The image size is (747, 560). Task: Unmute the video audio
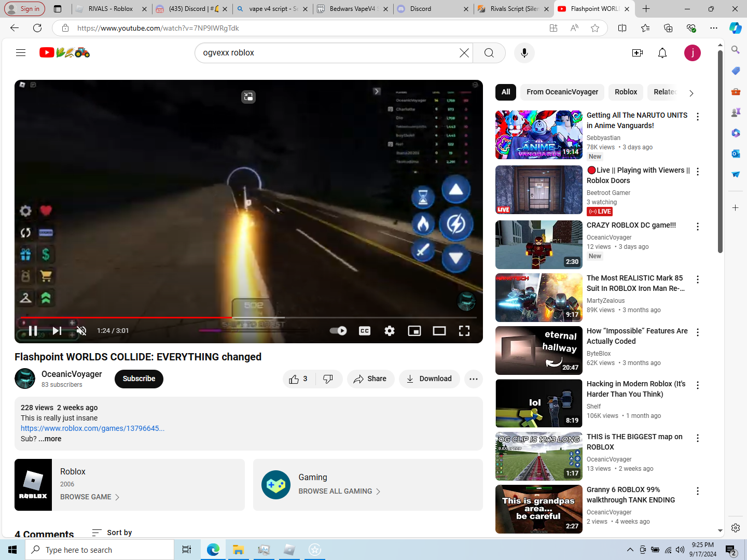[81, 331]
